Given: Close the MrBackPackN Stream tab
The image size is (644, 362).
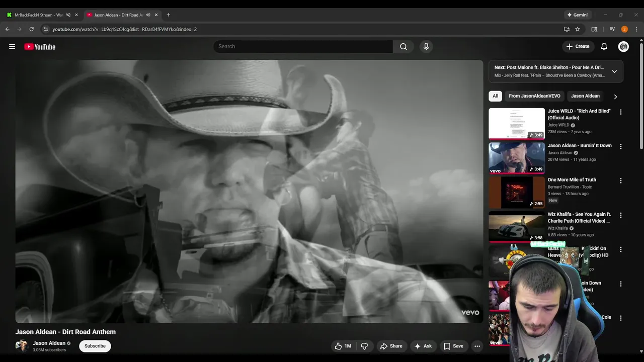Looking at the screenshot, I should (76, 15).
